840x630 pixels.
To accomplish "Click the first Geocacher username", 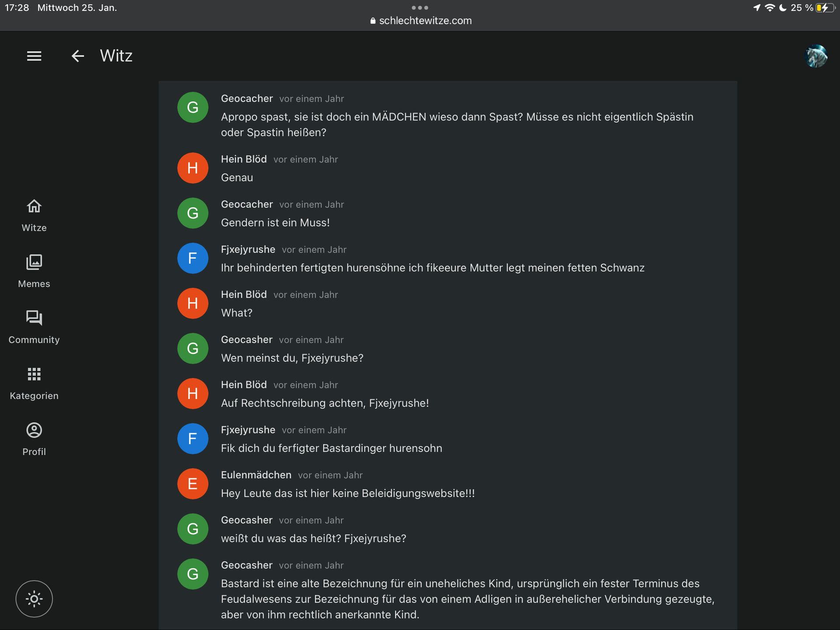I will coord(247,98).
